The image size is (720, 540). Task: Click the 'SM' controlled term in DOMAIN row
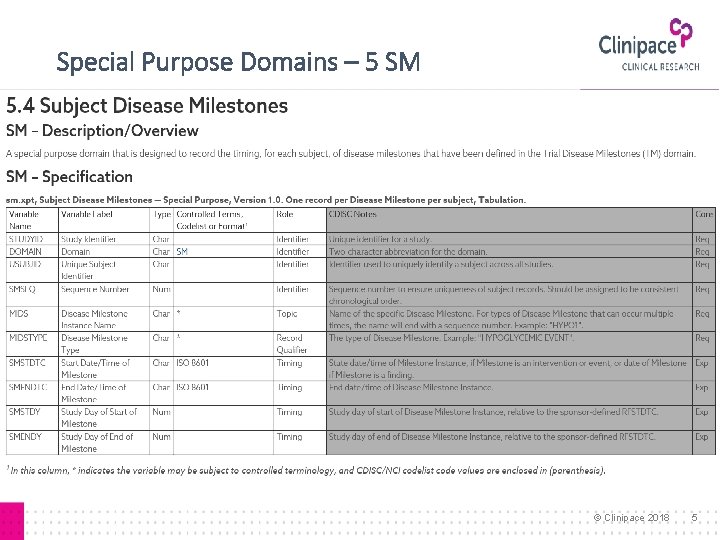[x=182, y=251]
